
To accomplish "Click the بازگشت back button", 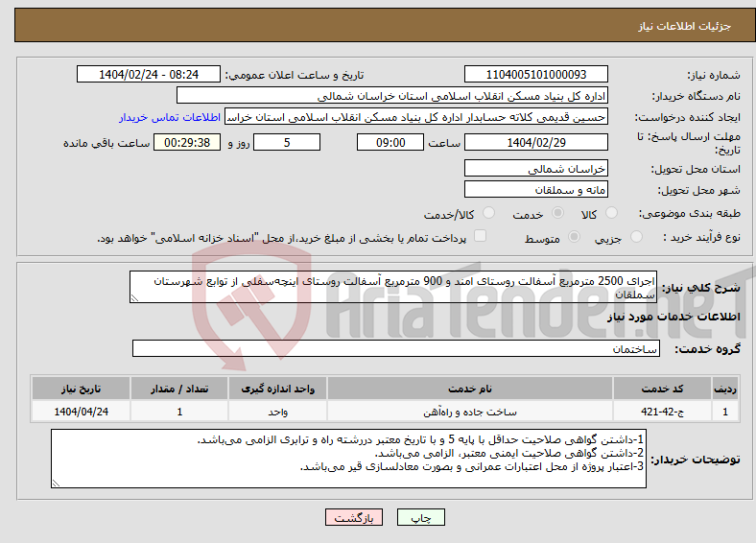I will coord(354,517).
